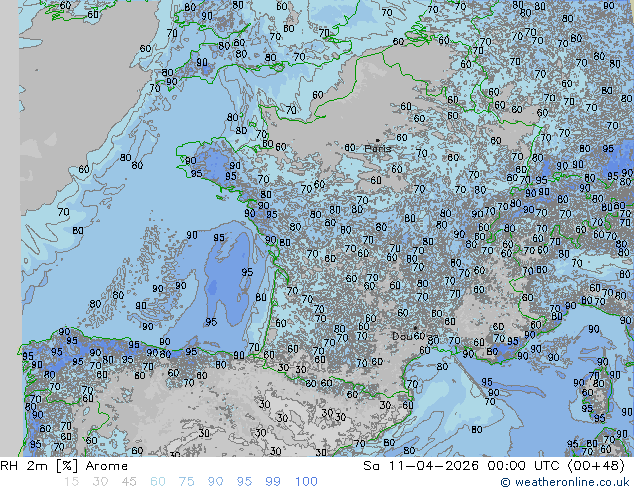The image size is (634, 490).
Task: Click the 90 value in the legend
Action: coord(216,482)
